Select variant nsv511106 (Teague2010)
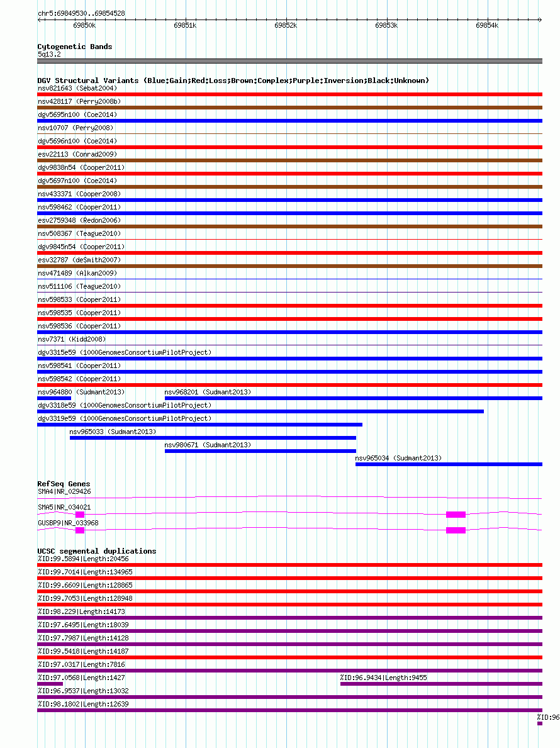This screenshot has width=560, height=748. tap(79, 286)
